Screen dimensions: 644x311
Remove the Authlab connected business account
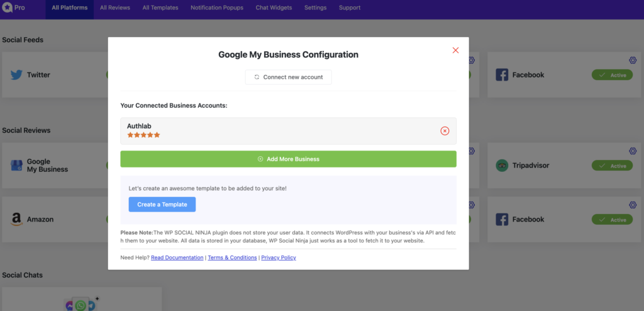click(x=445, y=131)
